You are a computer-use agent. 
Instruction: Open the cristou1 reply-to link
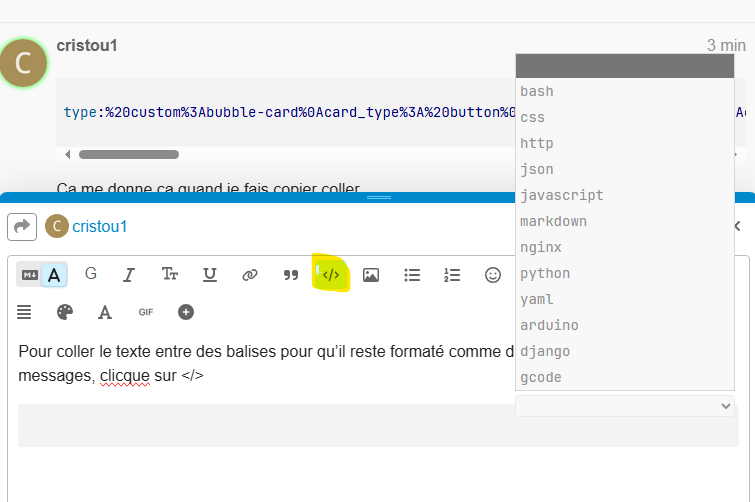100,226
